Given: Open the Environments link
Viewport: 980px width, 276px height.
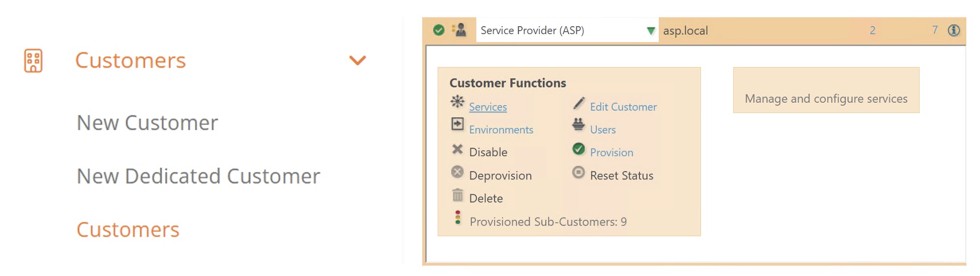Looking at the screenshot, I should (x=501, y=129).
